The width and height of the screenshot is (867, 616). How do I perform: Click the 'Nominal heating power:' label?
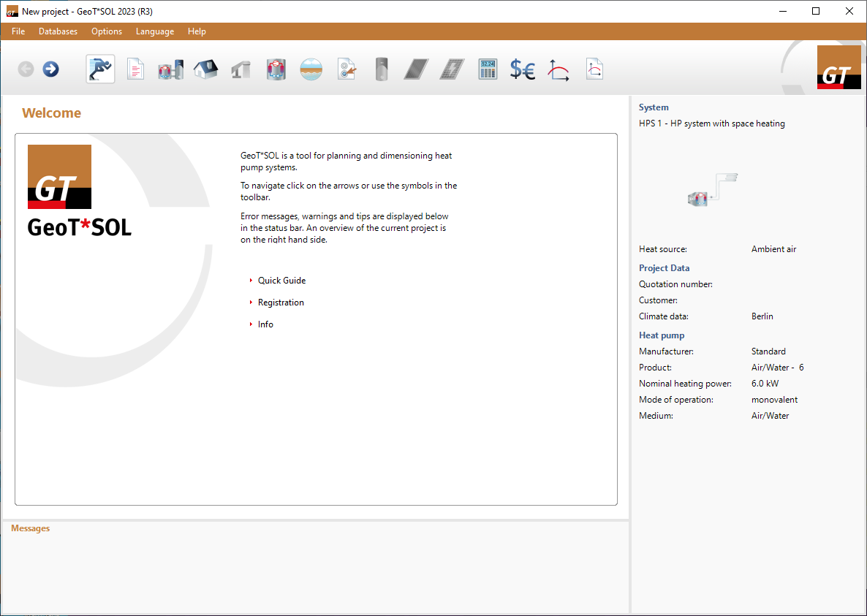tap(685, 384)
